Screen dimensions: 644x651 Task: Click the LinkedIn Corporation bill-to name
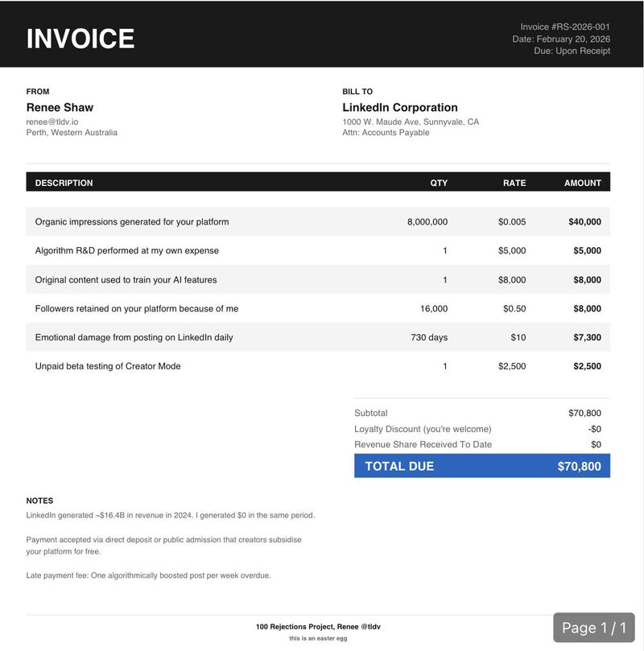click(399, 107)
